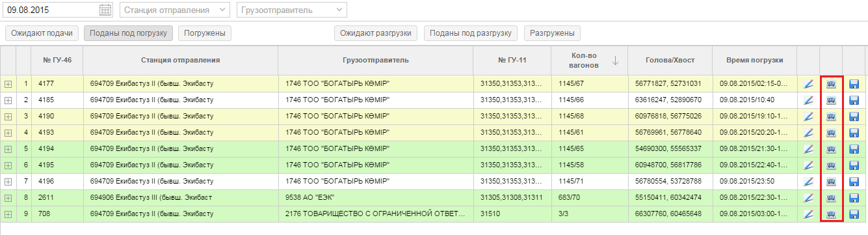Click the Поданы под разгрузку button
The height and width of the screenshot is (235, 868).
[x=471, y=33]
